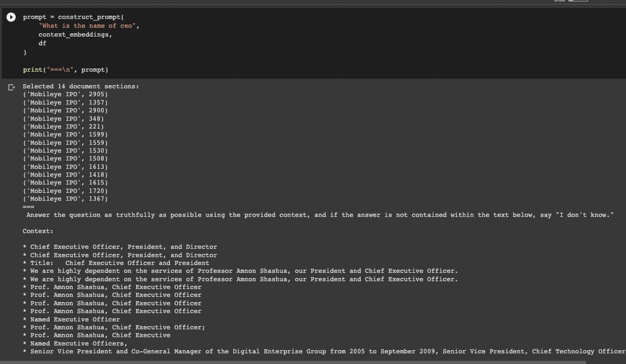Select output row ('Mobileye IPO', 1615)
The height and width of the screenshot is (364, 626).
point(65,183)
